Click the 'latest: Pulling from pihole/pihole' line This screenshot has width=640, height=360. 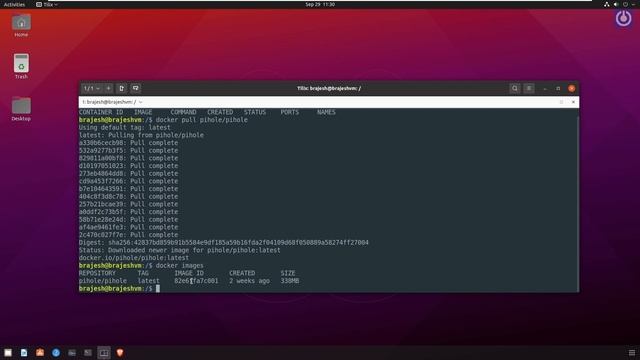point(141,135)
